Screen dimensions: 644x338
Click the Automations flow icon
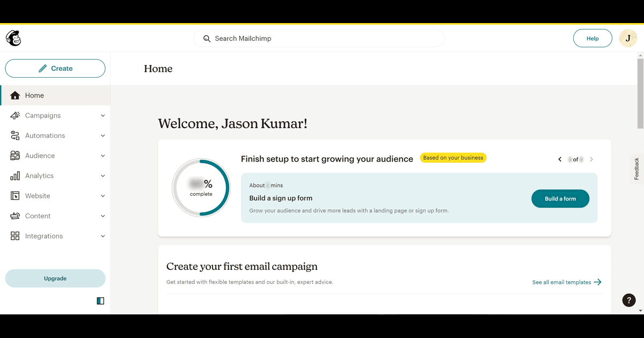pos(15,136)
